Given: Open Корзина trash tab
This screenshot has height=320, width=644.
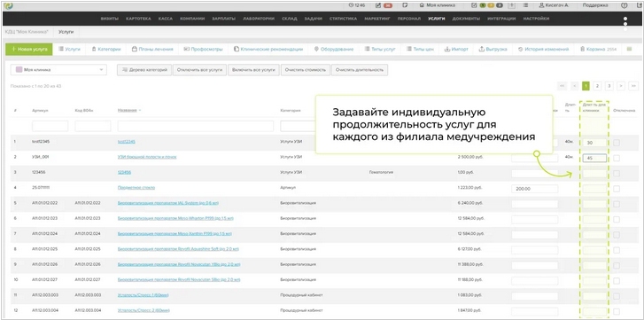Looking at the screenshot, I should point(599,50).
